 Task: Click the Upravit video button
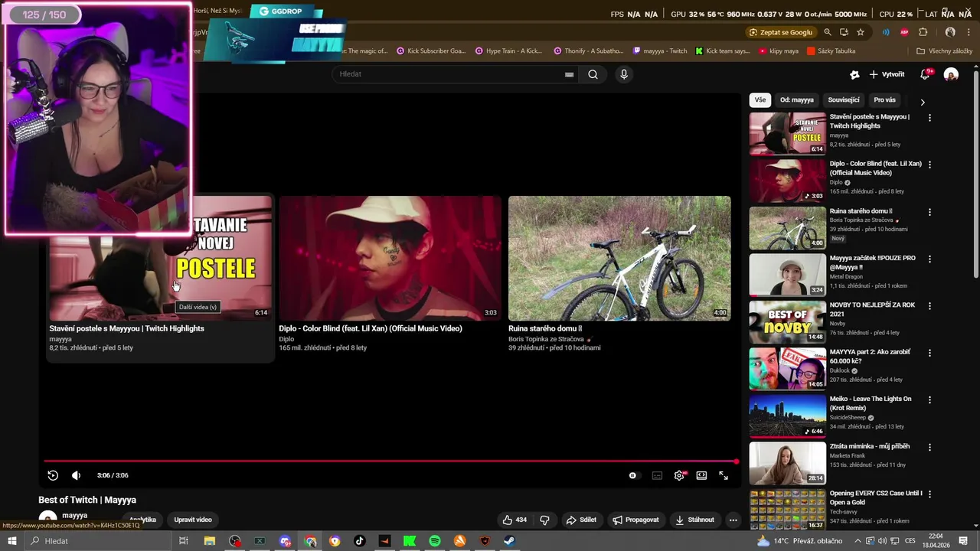193,520
